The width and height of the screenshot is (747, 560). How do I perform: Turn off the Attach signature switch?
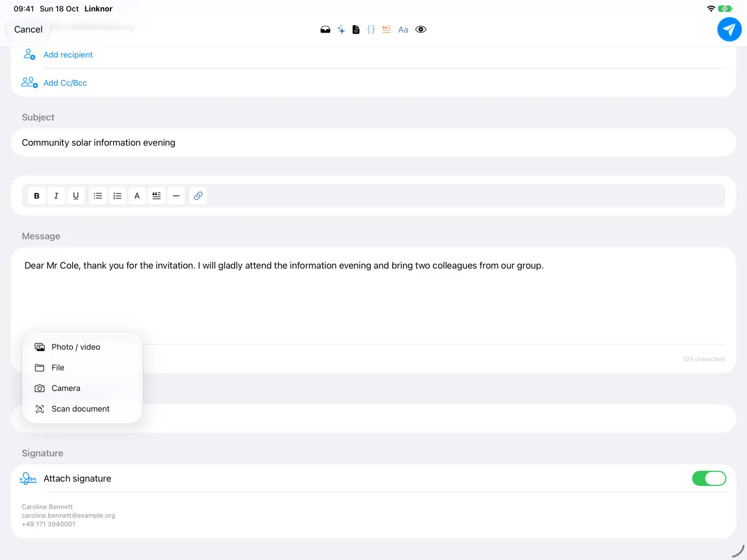point(709,478)
